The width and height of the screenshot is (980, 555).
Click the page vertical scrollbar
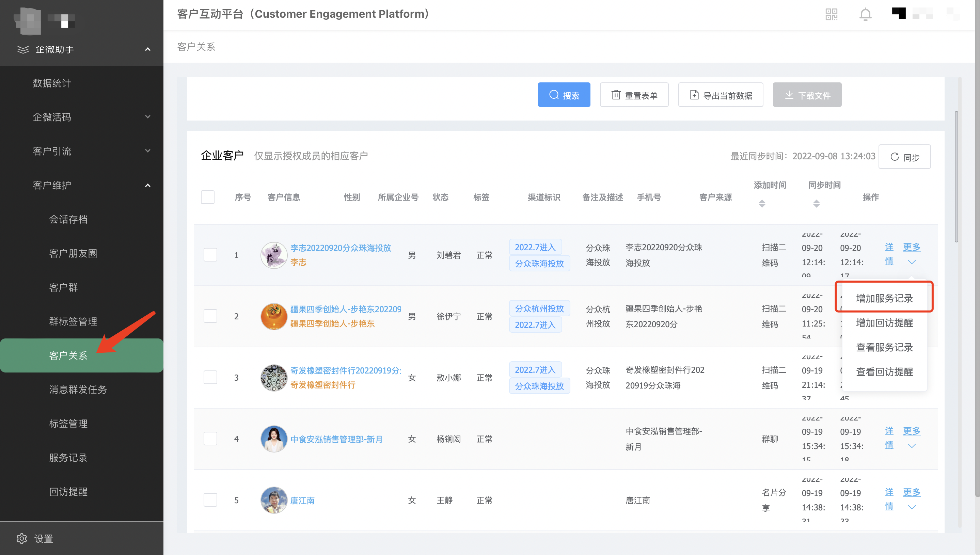977,248
